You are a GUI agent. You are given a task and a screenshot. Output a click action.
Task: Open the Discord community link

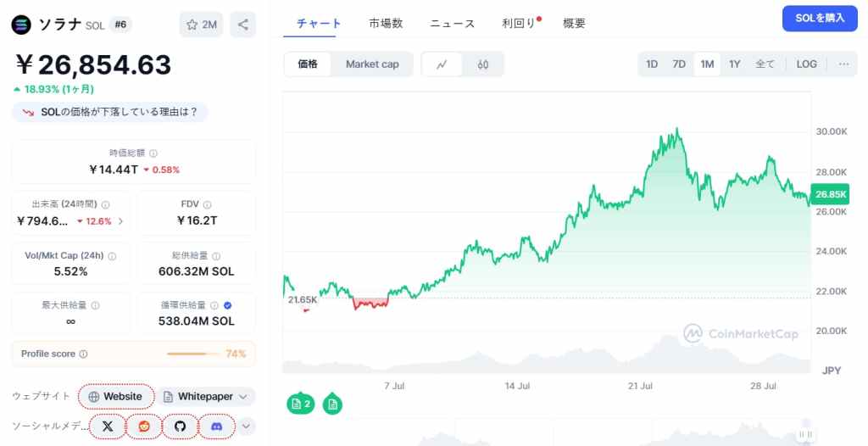coord(216,426)
